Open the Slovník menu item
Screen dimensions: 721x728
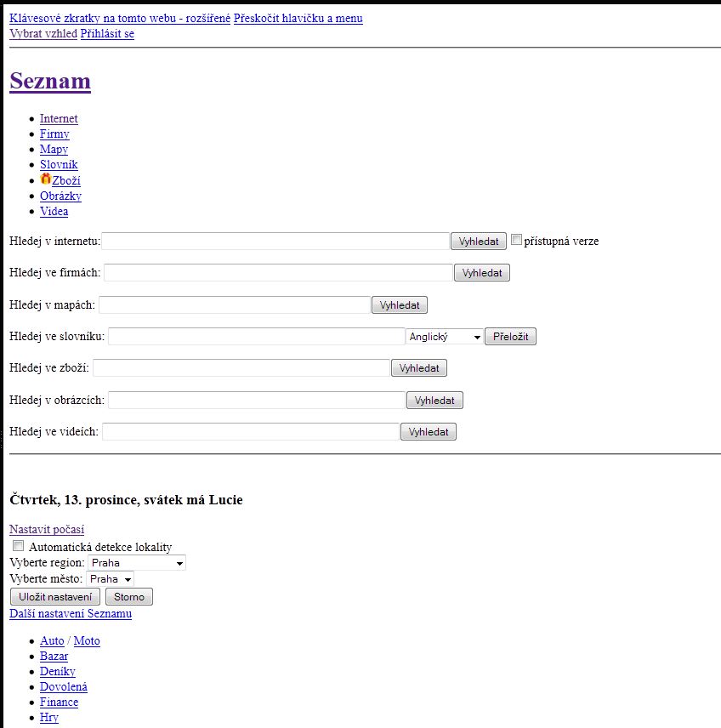coord(59,164)
